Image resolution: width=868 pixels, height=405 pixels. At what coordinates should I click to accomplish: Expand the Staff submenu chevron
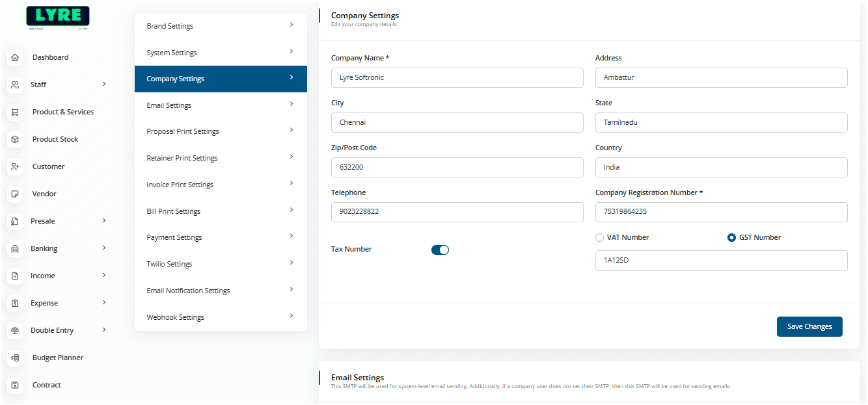104,84
